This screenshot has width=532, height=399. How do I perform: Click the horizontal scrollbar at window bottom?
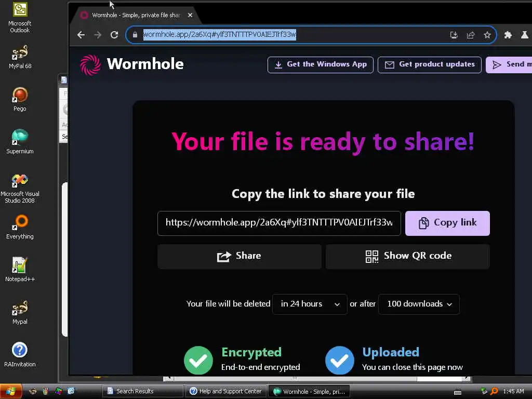click(x=316, y=378)
